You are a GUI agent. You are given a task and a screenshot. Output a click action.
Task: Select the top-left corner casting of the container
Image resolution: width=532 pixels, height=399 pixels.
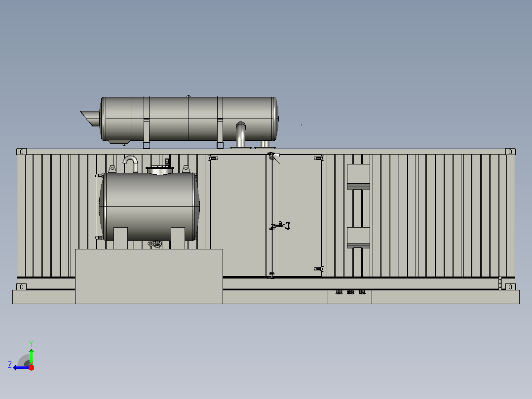[21, 152]
